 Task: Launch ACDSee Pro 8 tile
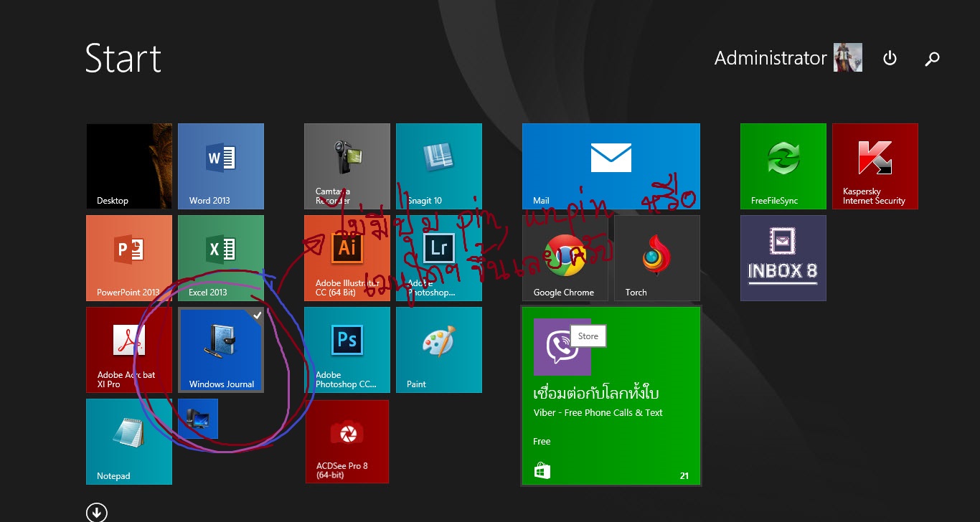347,442
